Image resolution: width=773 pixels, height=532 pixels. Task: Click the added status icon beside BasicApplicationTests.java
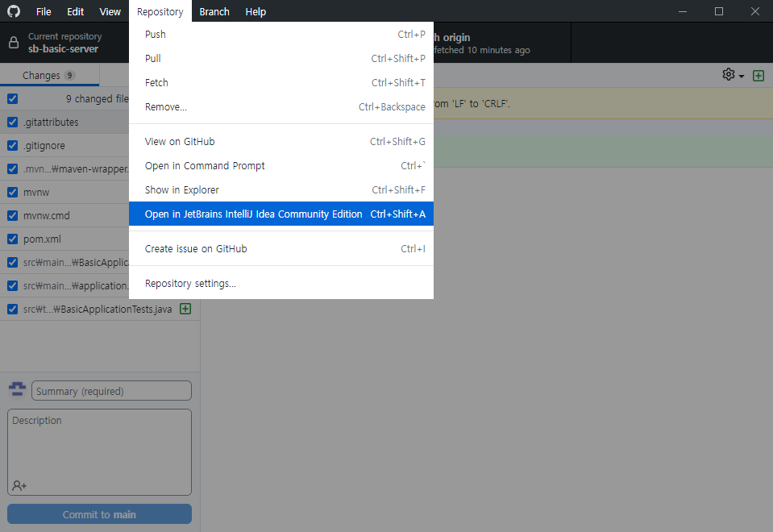pos(185,310)
